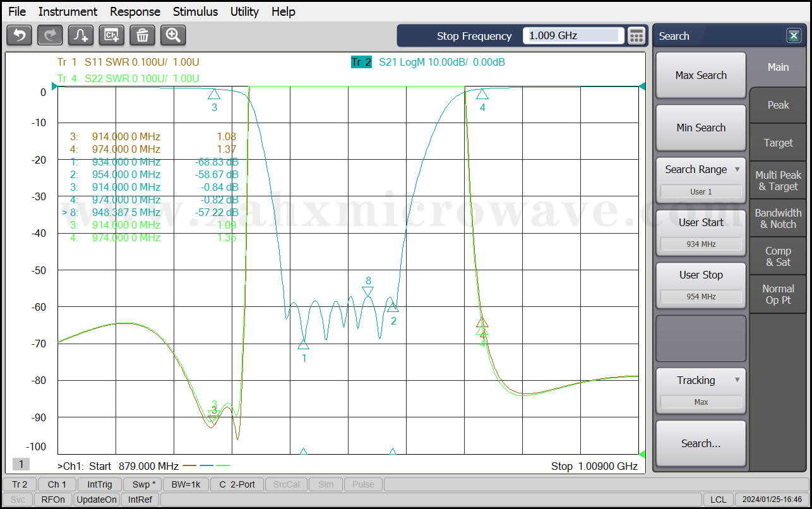Image resolution: width=812 pixels, height=509 pixels.
Task: Select the Tr 2 trace label
Action: click(361, 62)
